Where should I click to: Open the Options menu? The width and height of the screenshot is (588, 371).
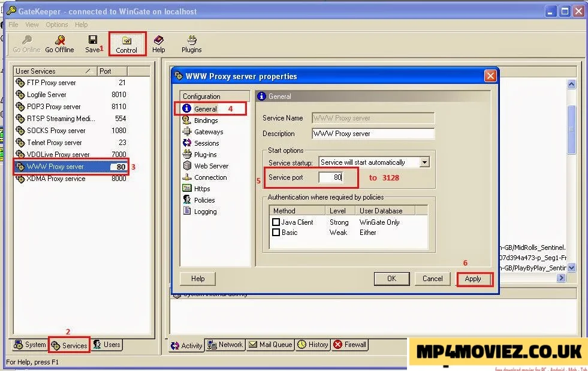click(x=56, y=25)
